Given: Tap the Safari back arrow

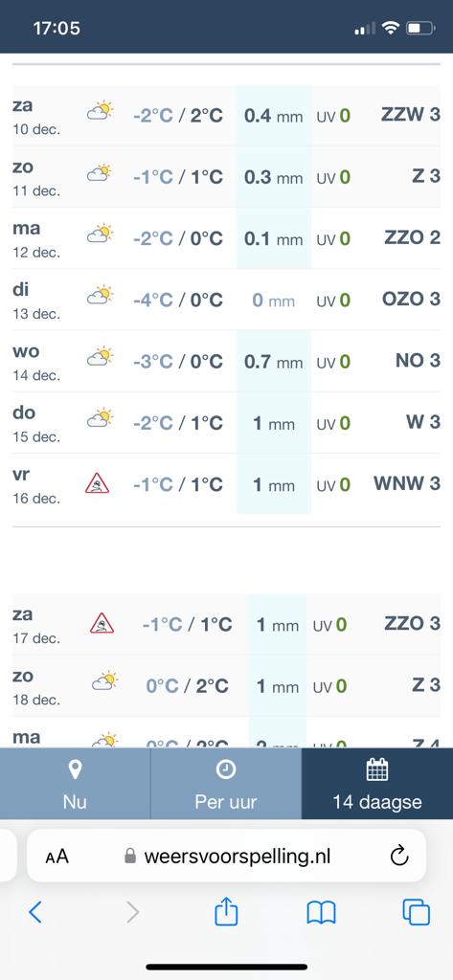Looking at the screenshot, I should coord(35,912).
